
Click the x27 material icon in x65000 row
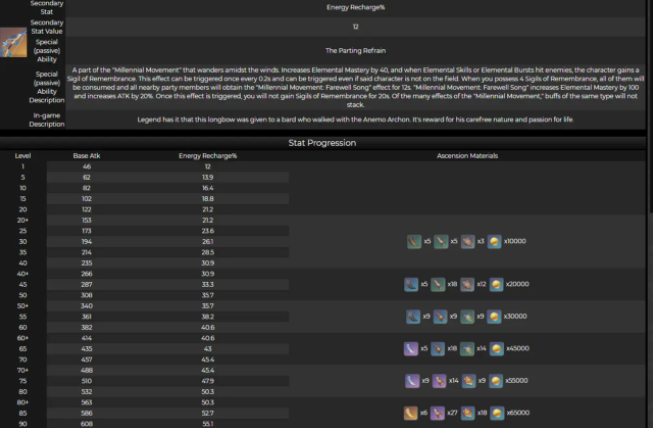[437, 413]
